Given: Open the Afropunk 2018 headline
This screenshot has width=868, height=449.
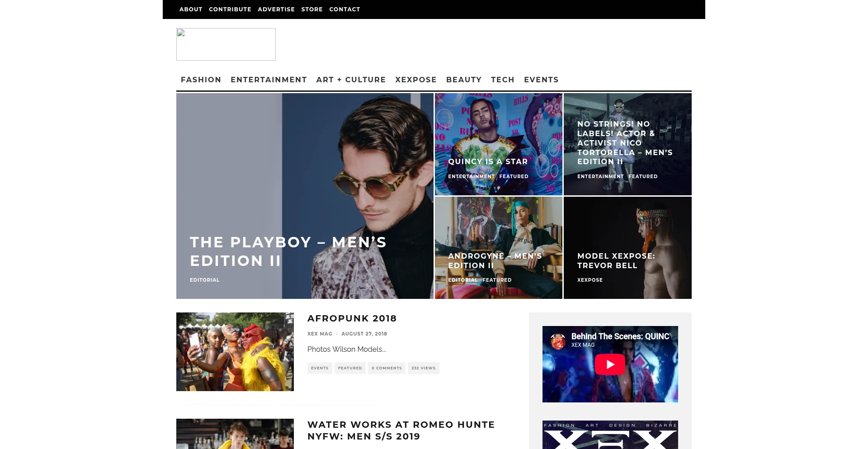Looking at the screenshot, I should [352, 318].
